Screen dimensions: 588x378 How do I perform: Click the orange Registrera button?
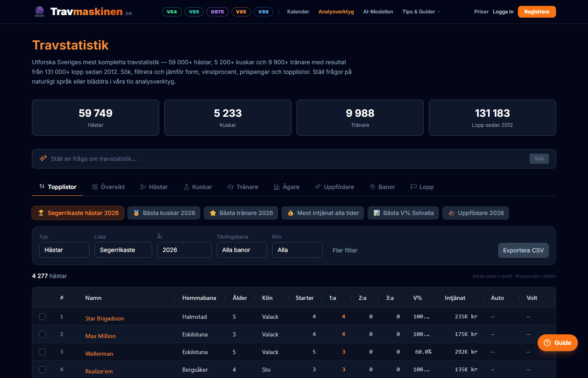[536, 12]
